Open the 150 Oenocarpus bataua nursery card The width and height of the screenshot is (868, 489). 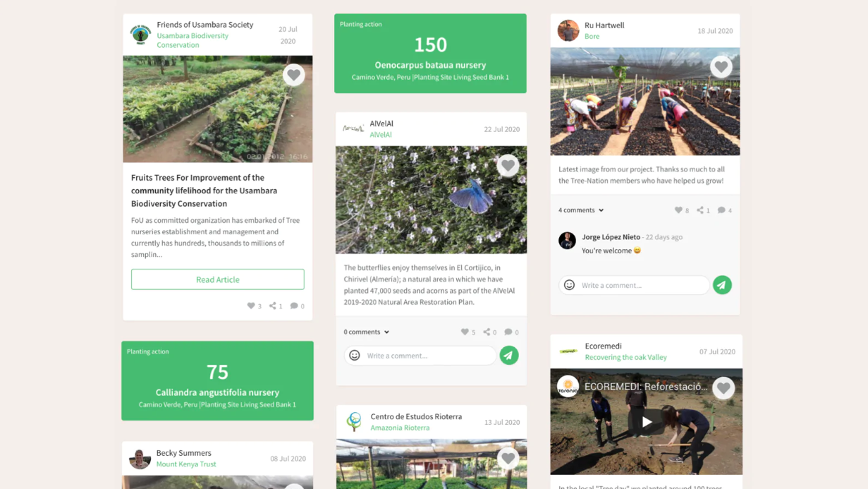point(430,54)
